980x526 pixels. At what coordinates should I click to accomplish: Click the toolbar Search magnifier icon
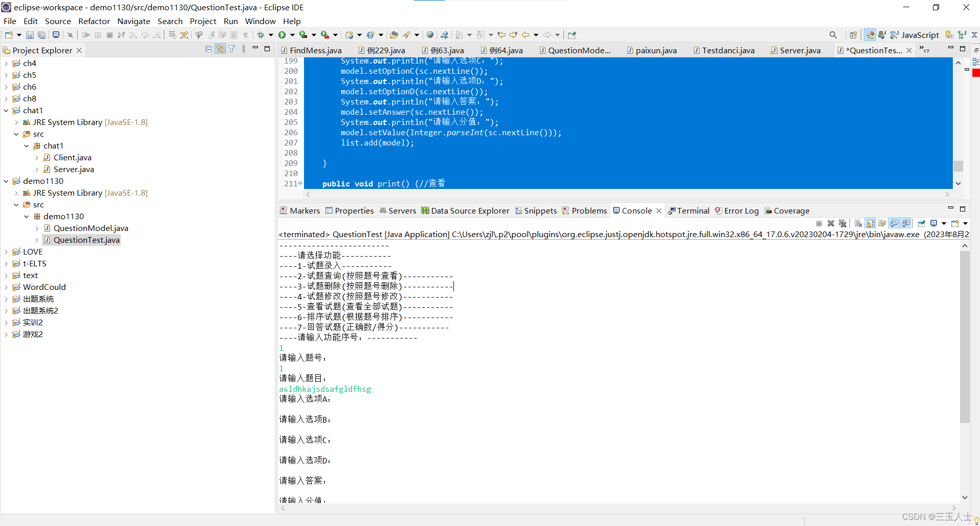[833, 35]
